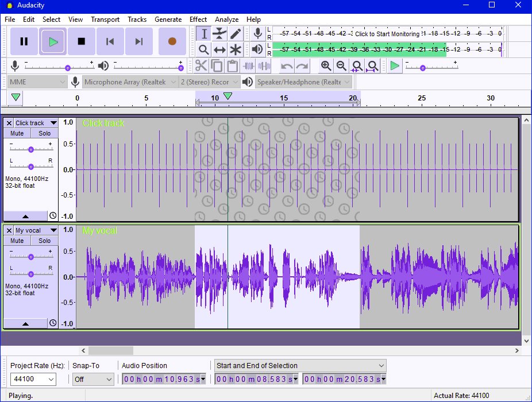Click to Start Monitoring recording meter
The width and height of the screenshot is (532, 402).
pyautogui.click(x=387, y=33)
